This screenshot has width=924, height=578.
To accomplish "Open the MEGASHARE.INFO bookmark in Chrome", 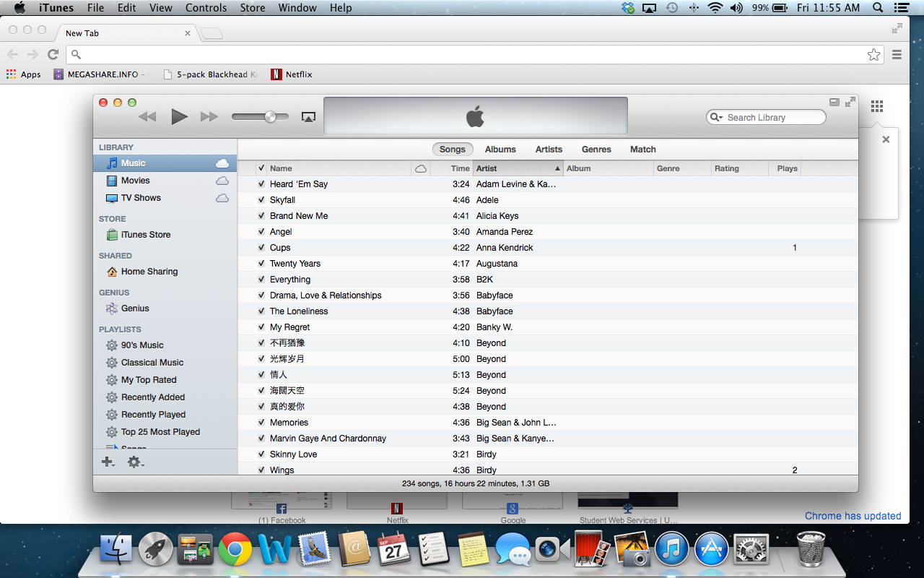I will [101, 74].
